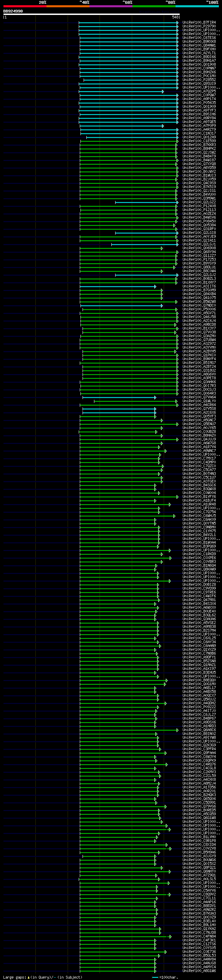Open the UniRef100_B9HZK6 hit label
The width and height of the screenshot is (222, 980).
click(199, 72)
